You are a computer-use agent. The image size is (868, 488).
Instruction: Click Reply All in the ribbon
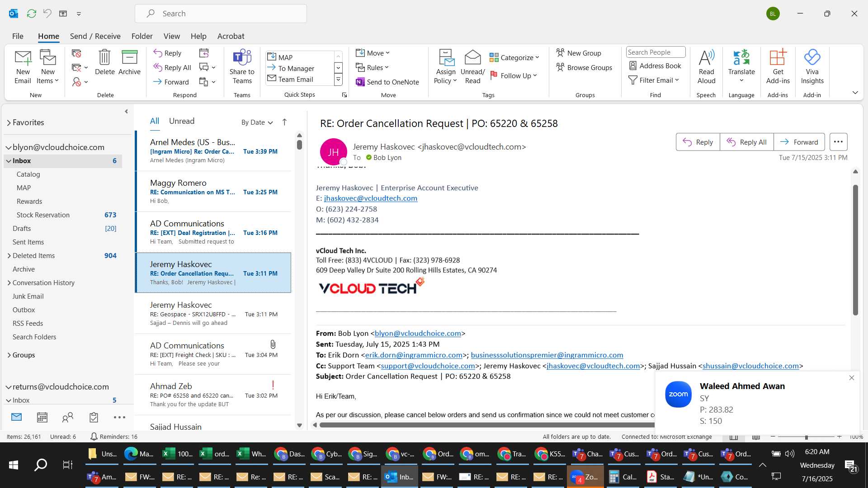(x=172, y=67)
